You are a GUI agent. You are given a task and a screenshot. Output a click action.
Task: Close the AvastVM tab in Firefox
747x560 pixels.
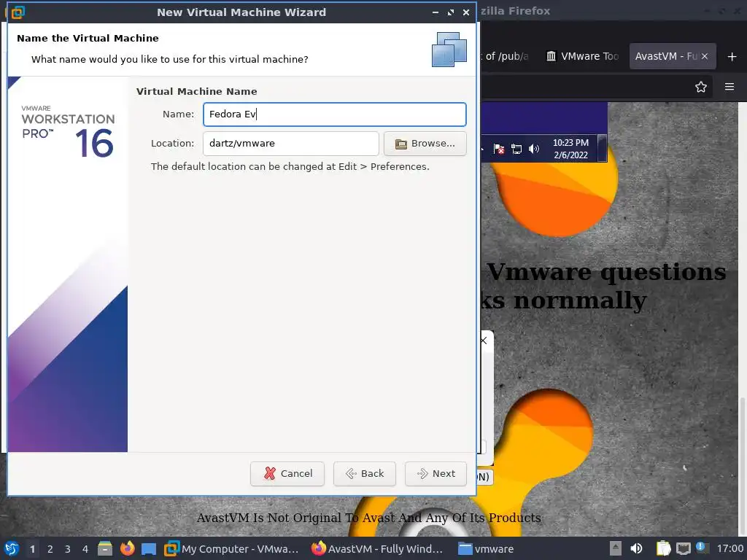(705, 56)
